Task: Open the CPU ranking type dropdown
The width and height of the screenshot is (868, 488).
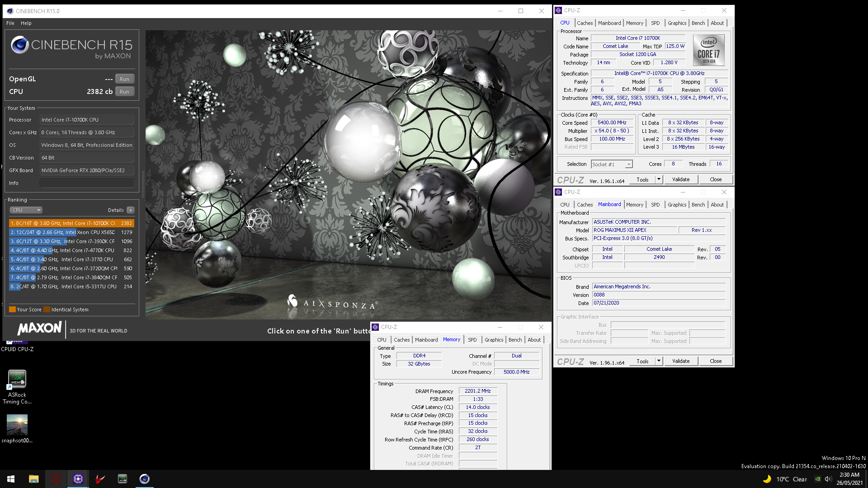Action: pyautogui.click(x=26, y=210)
